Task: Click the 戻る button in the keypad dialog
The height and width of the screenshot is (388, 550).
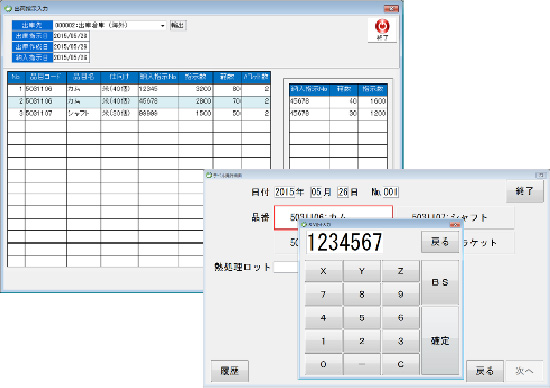Action: [440, 242]
